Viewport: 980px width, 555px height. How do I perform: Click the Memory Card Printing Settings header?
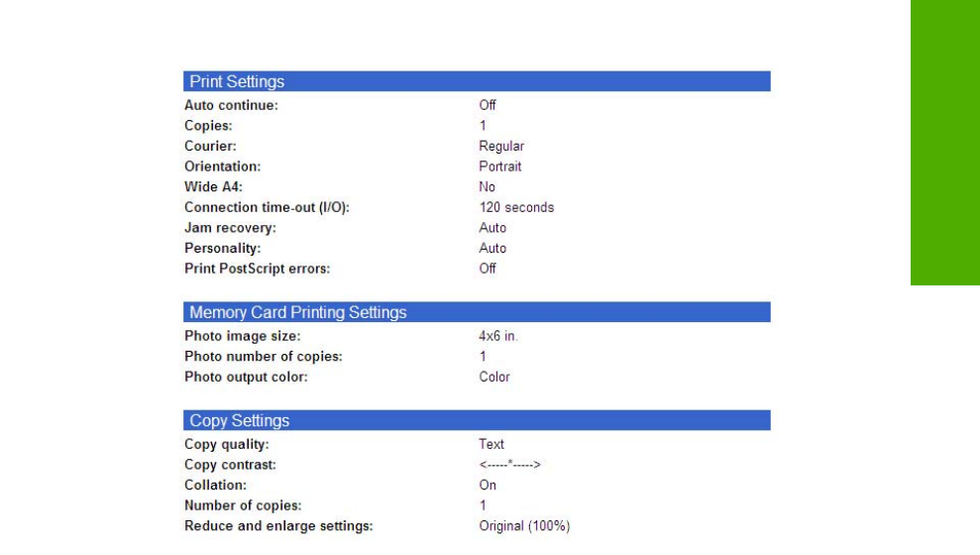tap(297, 313)
